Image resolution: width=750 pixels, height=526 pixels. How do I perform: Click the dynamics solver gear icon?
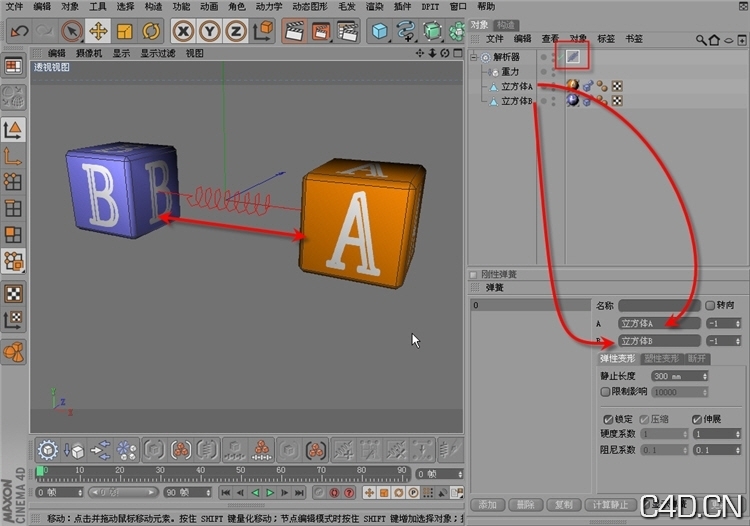click(x=485, y=57)
